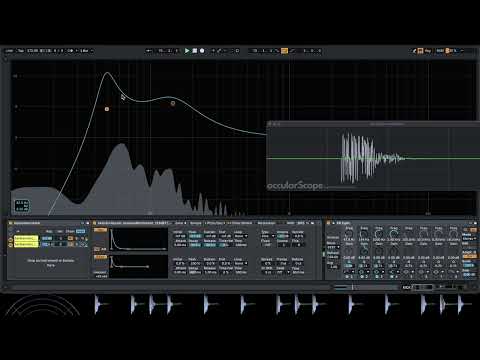Toggle the first chain's orange activator
Image resolution: width=480 pixels, height=360 pixels.
pyautogui.click(x=70, y=238)
